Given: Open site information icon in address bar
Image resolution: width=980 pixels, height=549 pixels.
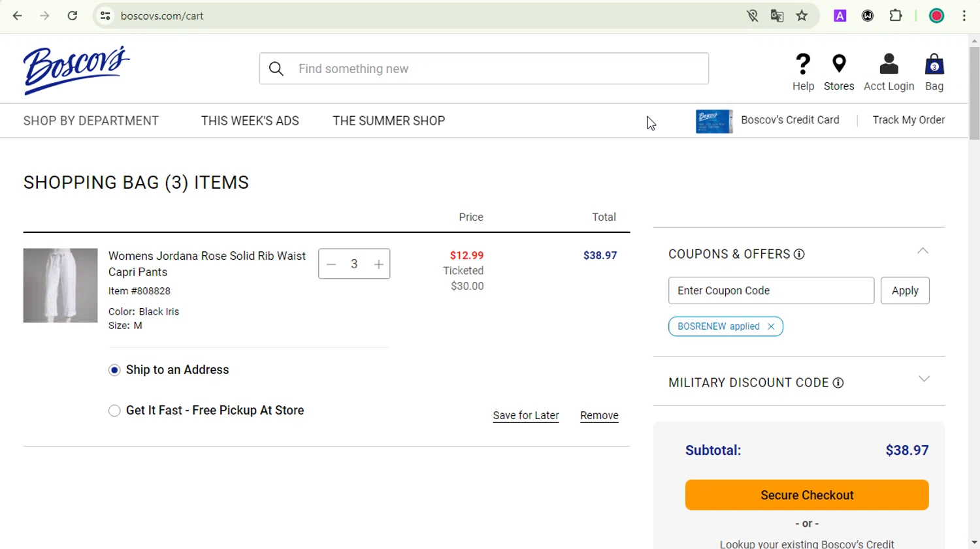Looking at the screenshot, I should (105, 16).
